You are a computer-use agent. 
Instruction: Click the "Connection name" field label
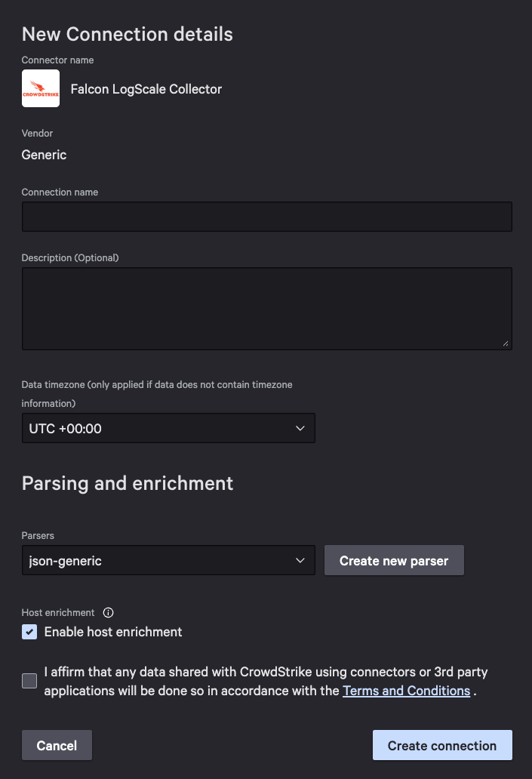pyautogui.click(x=60, y=192)
